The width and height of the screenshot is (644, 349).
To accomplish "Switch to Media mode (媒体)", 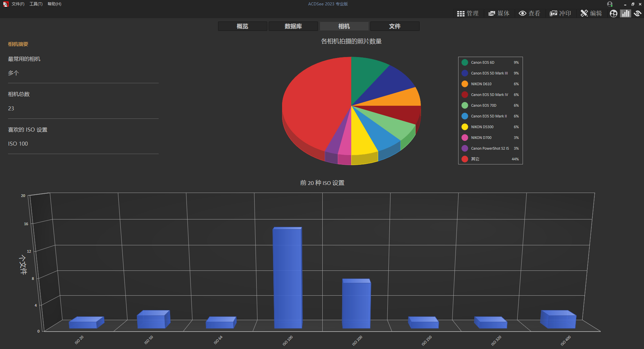I will point(499,13).
